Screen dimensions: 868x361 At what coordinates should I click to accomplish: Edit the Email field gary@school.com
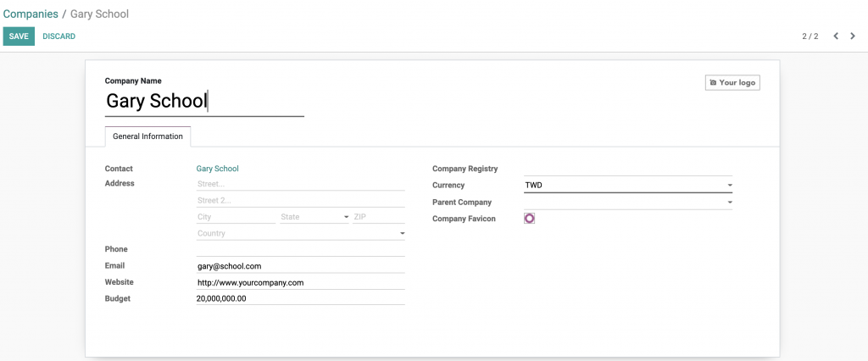click(x=300, y=266)
